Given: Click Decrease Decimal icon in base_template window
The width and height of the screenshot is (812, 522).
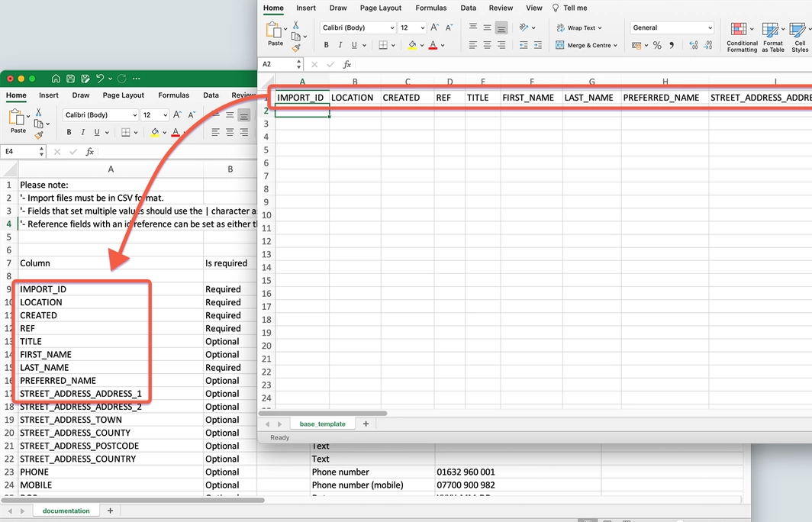Looking at the screenshot, I should click(708, 45).
